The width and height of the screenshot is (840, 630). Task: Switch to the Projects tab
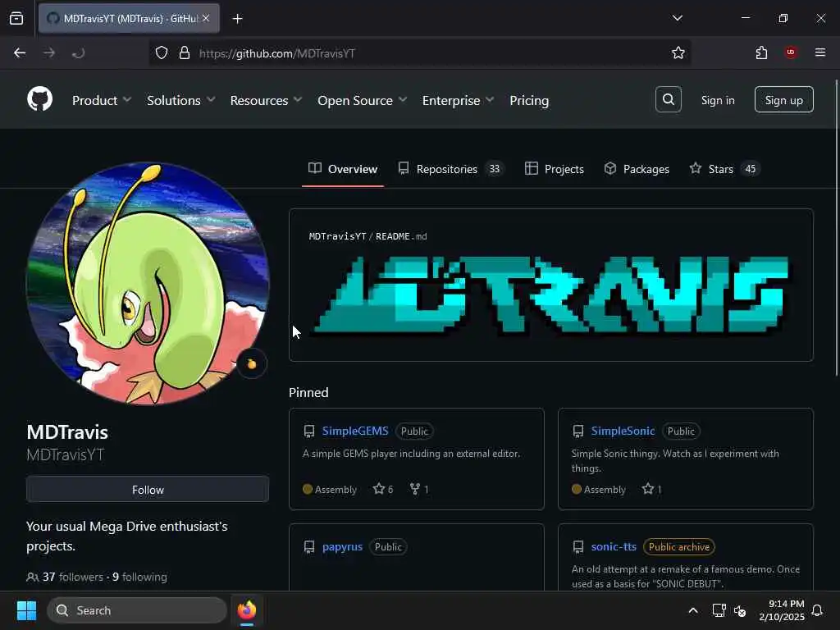[x=555, y=169]
